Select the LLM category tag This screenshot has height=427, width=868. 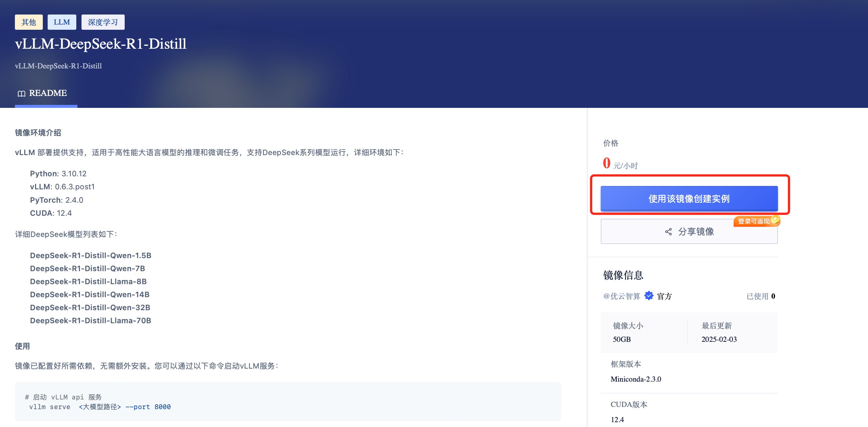[x=62, y=22]
